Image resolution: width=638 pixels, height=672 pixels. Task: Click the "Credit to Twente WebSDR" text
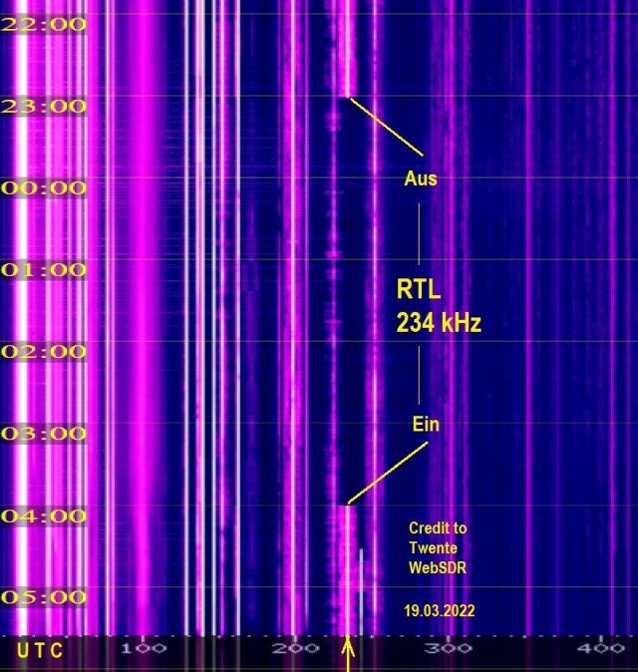pos(437,547)
